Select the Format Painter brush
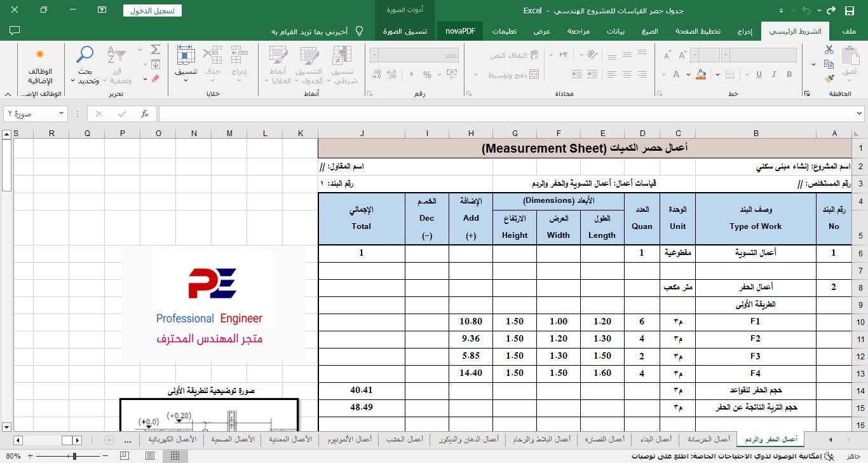The height and width of the screenshot is (463, 868). 829,79
